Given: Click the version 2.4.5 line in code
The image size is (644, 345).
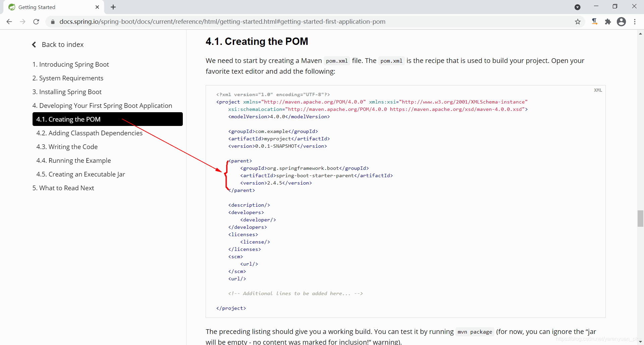Looking at the screenshot, I should tap(276, 183).
